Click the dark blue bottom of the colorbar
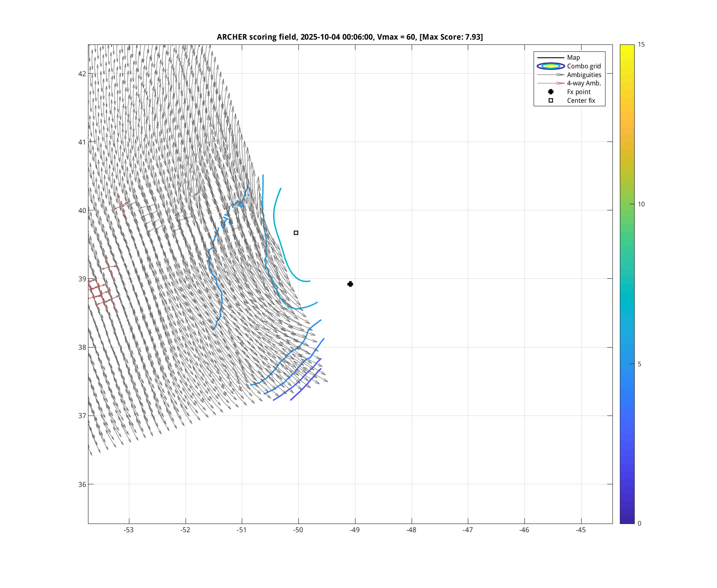Screen dimensions: 717x588 click(627, 520)
